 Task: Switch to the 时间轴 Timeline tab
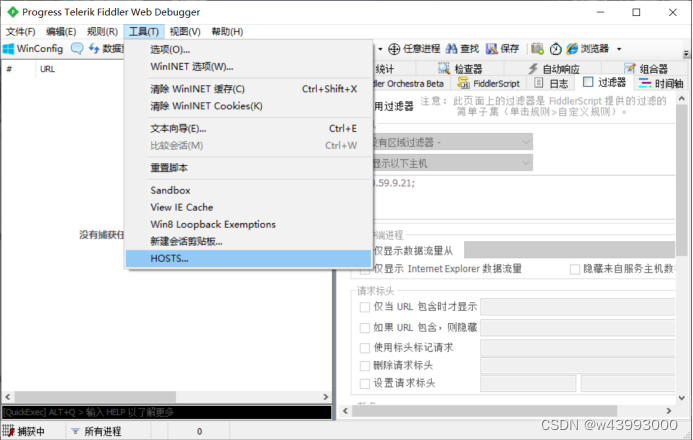click(661, 83)
